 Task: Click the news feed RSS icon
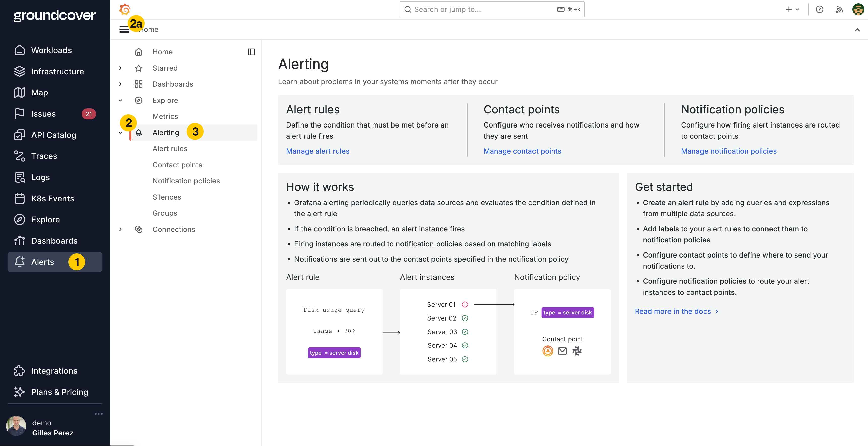[839, 9]
